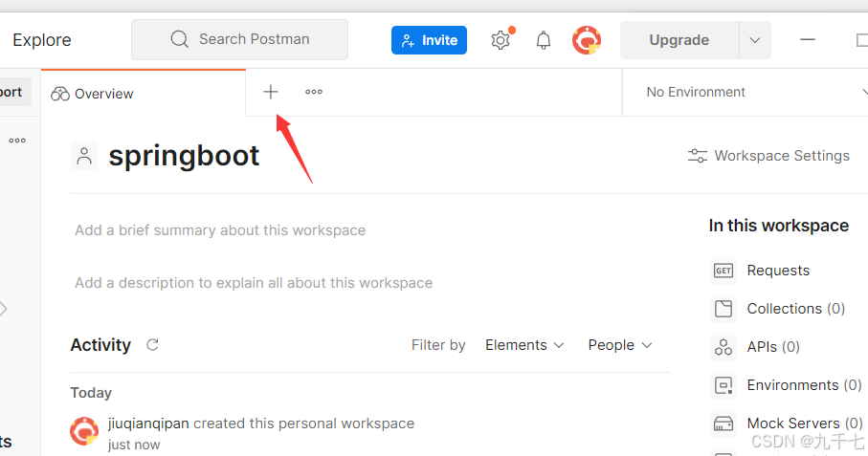Add a brief workspace summary

220,230
